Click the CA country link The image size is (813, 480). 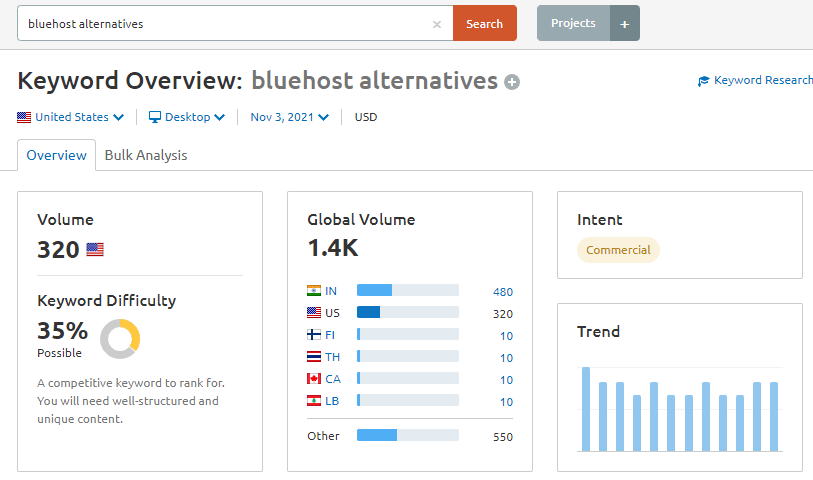333,379
